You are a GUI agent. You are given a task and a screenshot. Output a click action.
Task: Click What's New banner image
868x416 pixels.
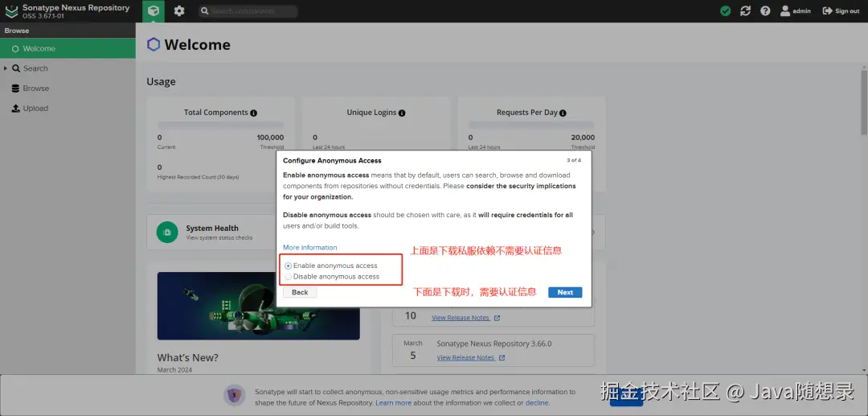click(x=259, y=306)
